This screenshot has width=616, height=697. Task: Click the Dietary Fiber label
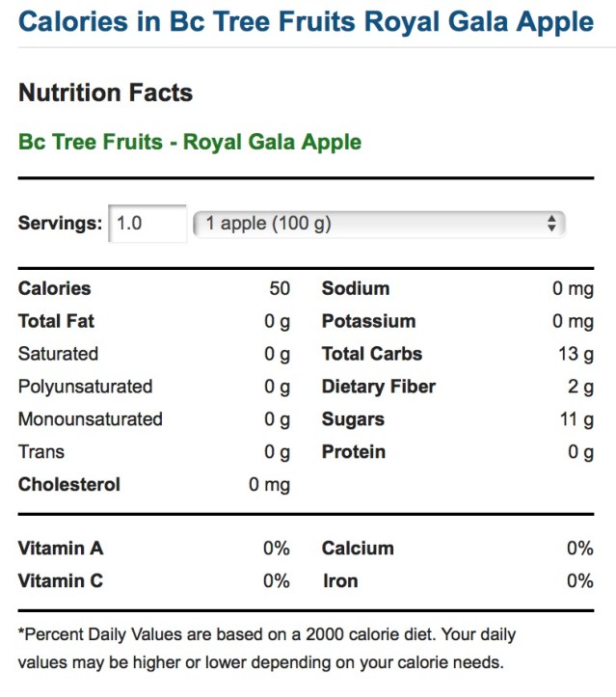click(379, 387)
